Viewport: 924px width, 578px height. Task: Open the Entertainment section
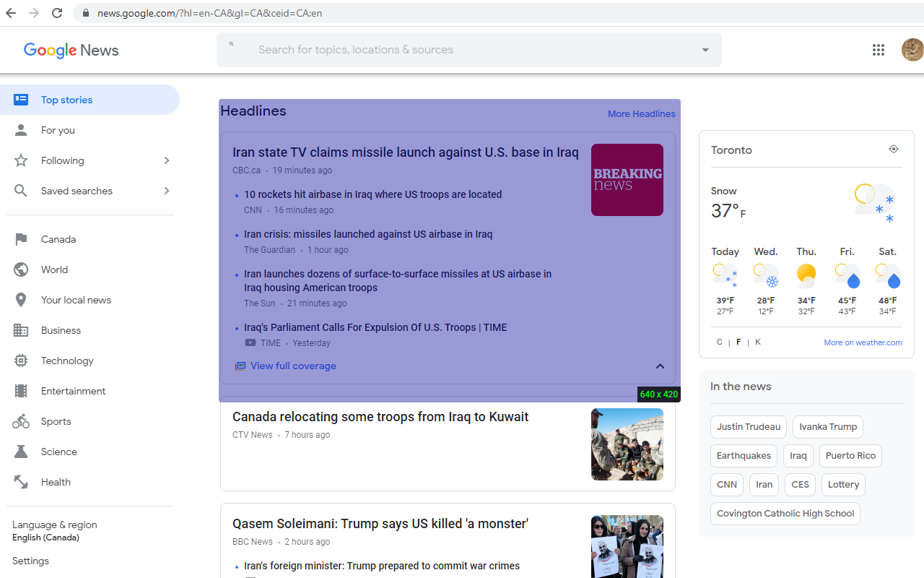[90, 391]
